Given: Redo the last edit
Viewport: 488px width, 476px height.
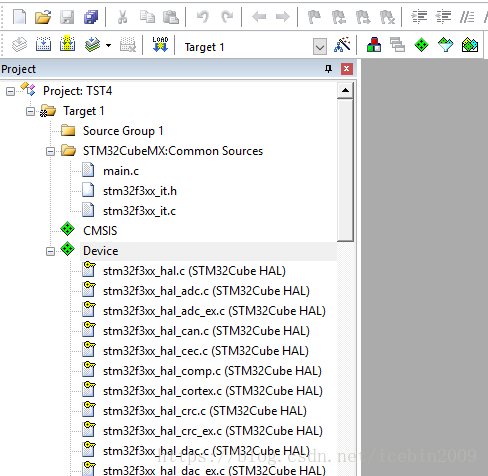Looking at the screenshot, I should (227, 17).
